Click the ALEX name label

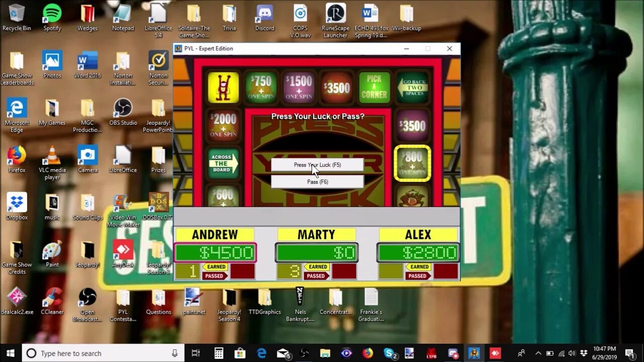pos(418,235)
